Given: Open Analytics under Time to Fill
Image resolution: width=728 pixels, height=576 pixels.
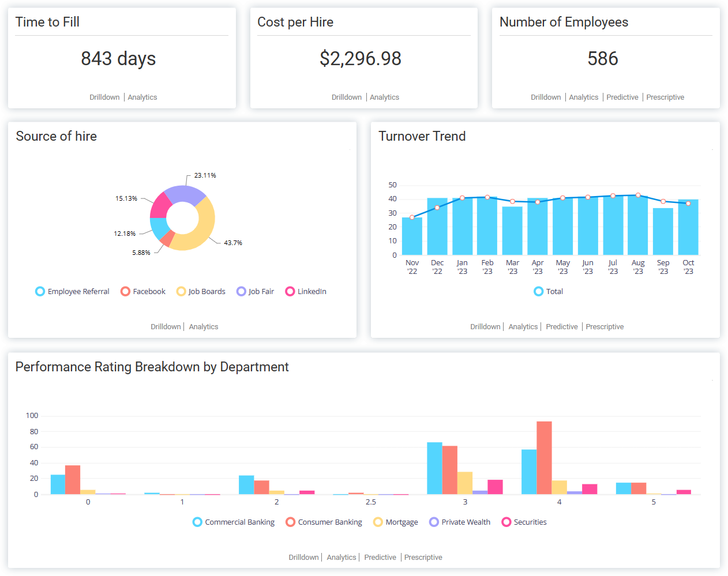Looking at the screenshot, I should 142,97.
